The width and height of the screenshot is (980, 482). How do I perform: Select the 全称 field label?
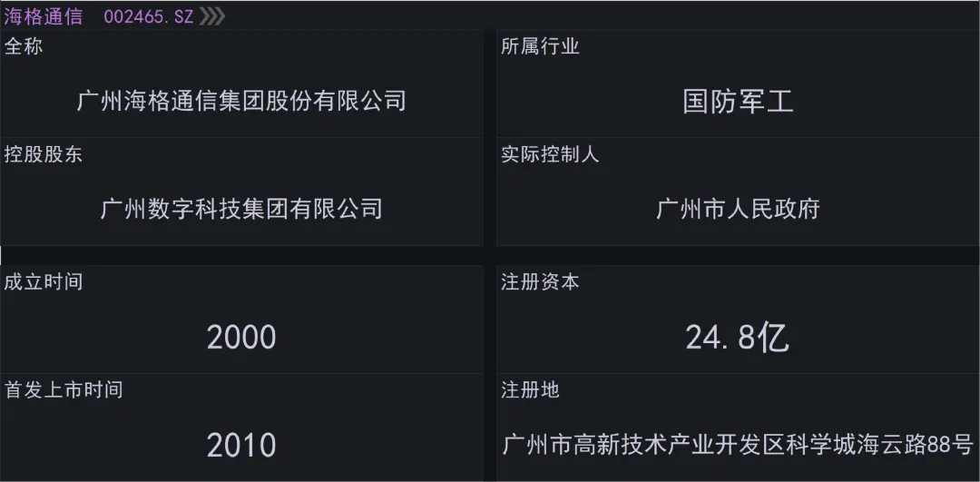point(24,46)
